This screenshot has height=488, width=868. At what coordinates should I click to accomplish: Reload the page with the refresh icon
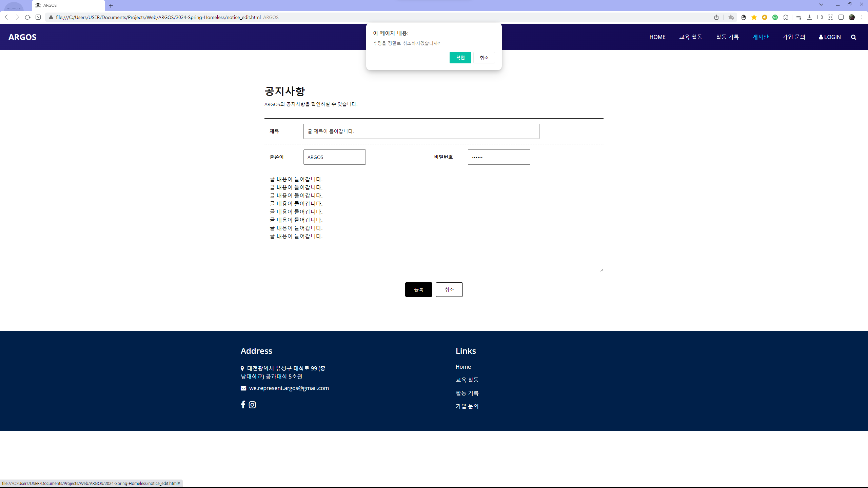click(x=28, y=17)
